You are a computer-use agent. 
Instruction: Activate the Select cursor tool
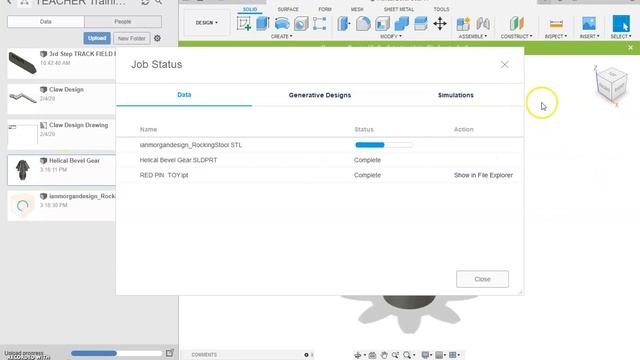pyautogui.click(x=621, y=23)
